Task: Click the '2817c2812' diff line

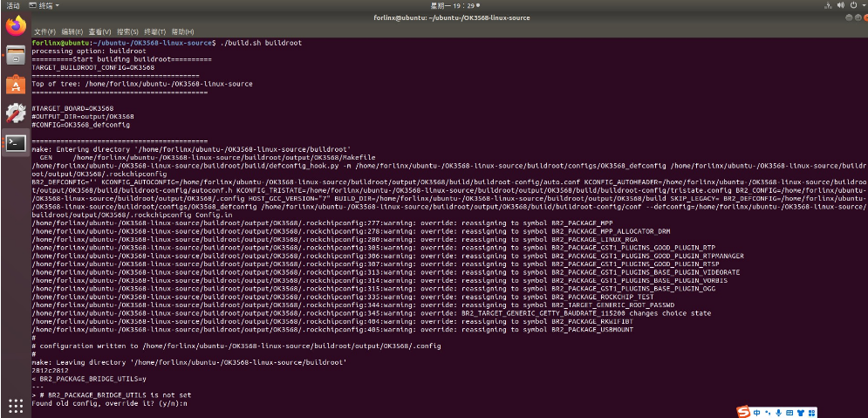Action: [51, 370]
